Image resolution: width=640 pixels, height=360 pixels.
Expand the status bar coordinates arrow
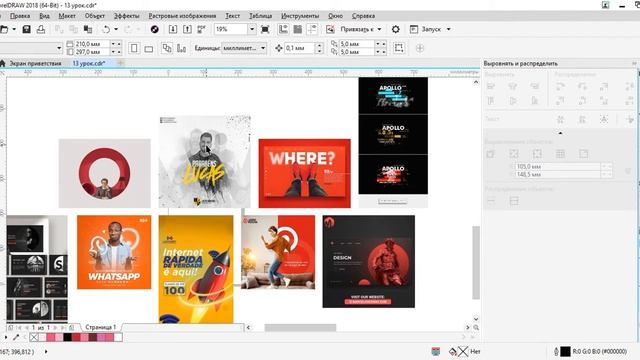(46, 351)
